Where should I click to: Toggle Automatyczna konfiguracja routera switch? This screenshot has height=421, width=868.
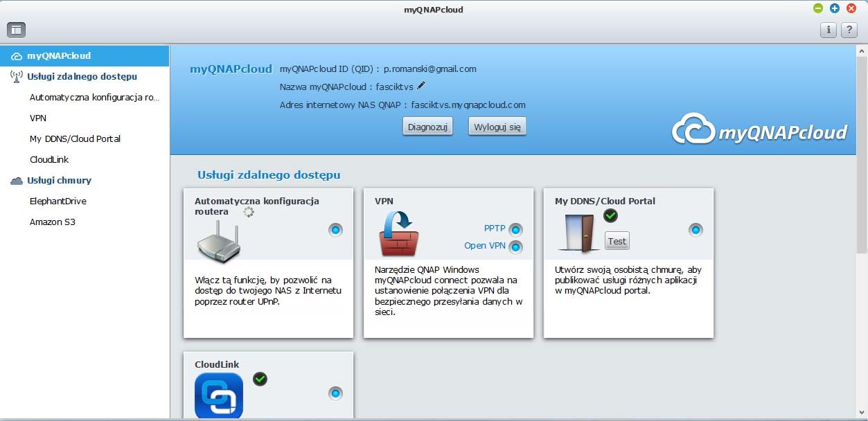click(x=336, y=230)
